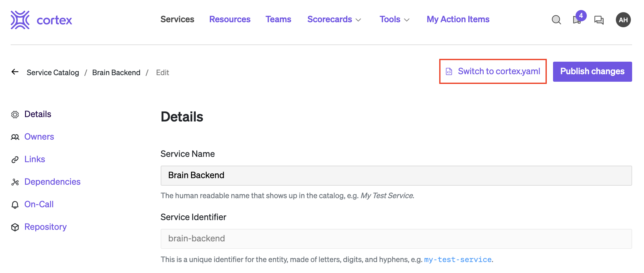Click Switch to cortex.yaml

pos(493,71)
